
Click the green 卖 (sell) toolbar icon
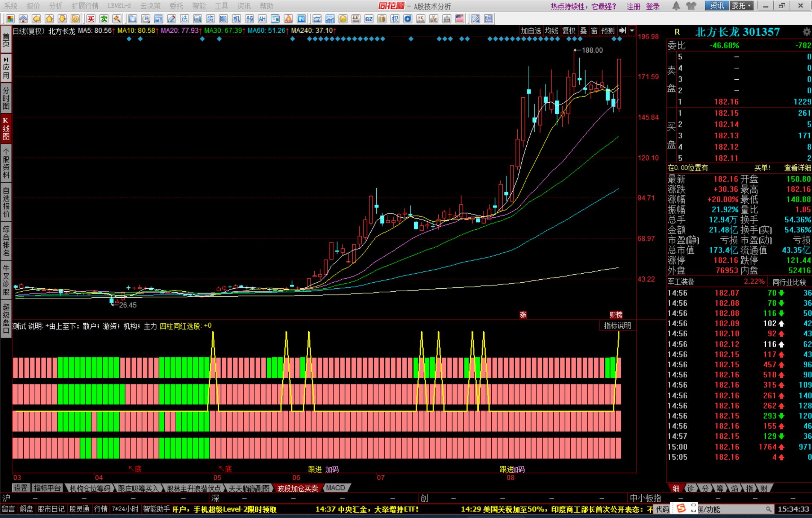pyautogui.click(x=104, y=19)
